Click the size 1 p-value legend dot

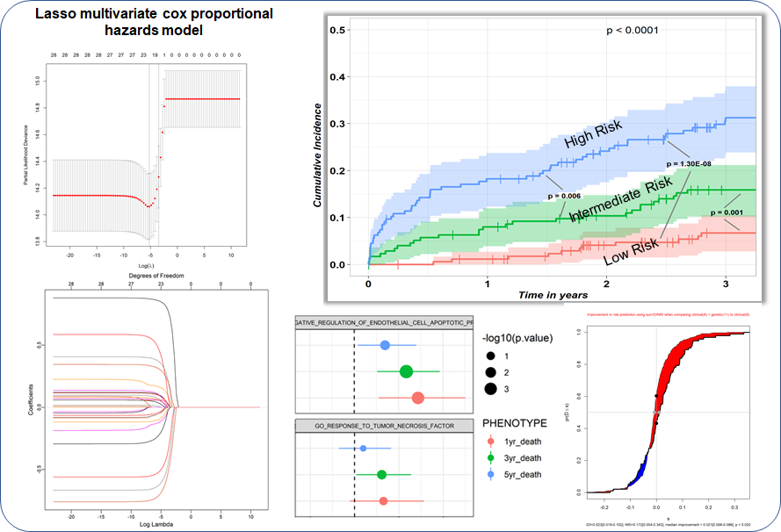point(489,356)
